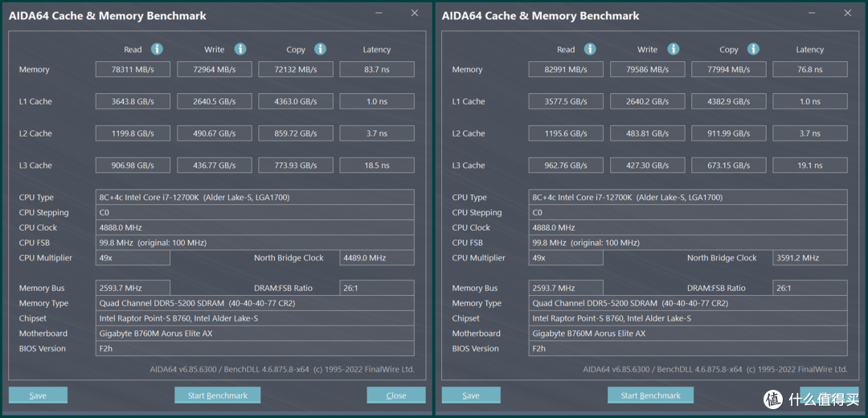Click CPU FSB value in right window
Image resolution: width=868 pixels, height=418 pixels.
pyautogui.click(x=687, y=243)
